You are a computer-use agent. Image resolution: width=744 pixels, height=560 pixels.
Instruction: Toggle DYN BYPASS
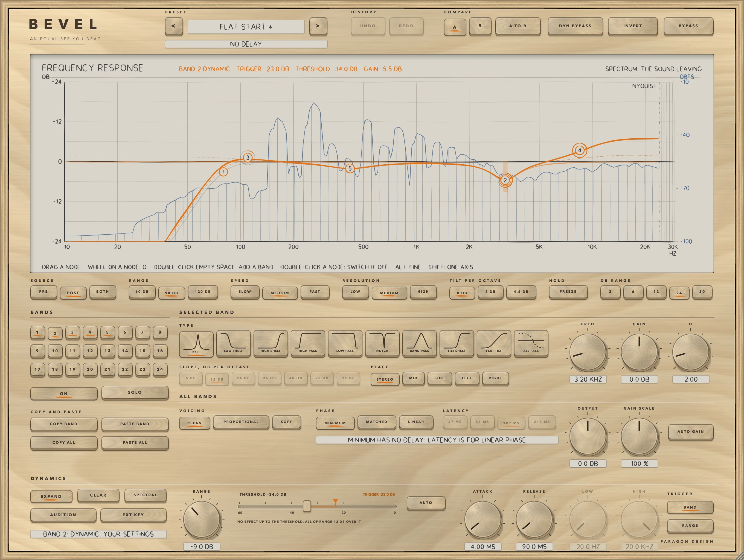point(575,26)
